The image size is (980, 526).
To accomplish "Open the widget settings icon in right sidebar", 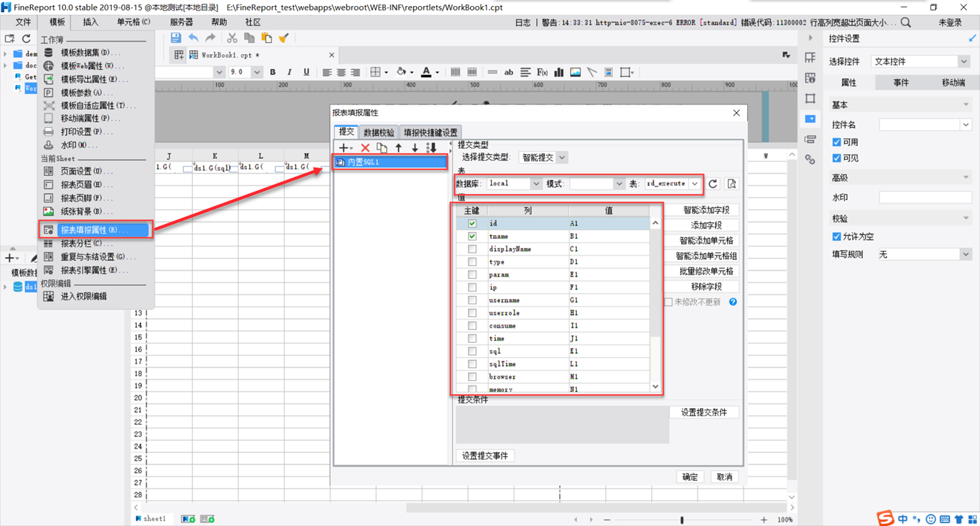I will [x=810, y=119].
